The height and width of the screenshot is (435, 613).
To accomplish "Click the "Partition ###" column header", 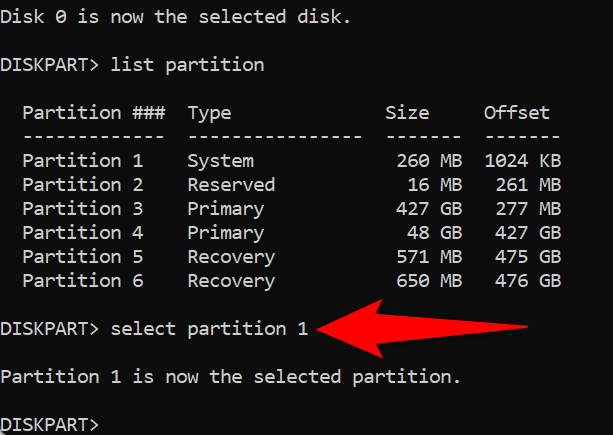I will 93,113.
